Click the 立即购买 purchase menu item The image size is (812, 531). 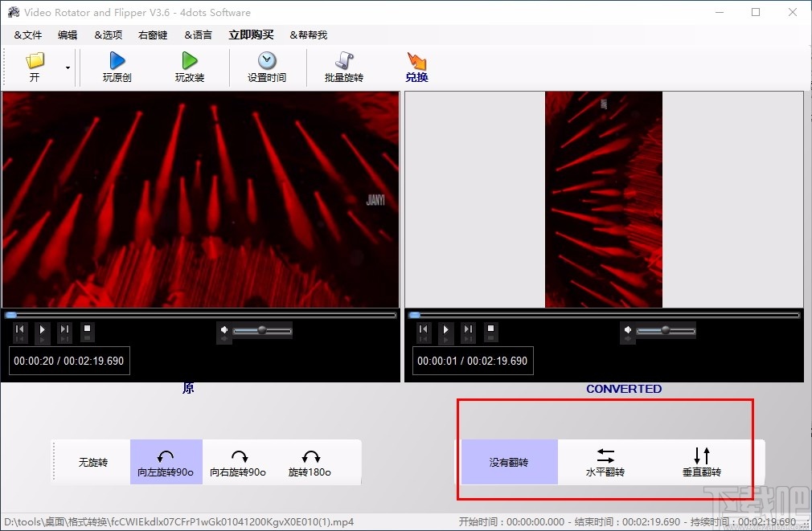250,35
